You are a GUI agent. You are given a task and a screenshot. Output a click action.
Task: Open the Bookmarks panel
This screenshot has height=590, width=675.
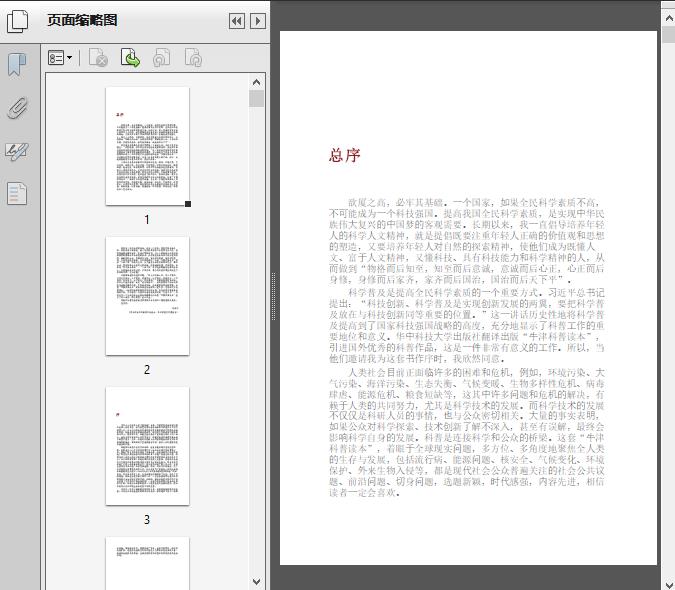(17, 65)
